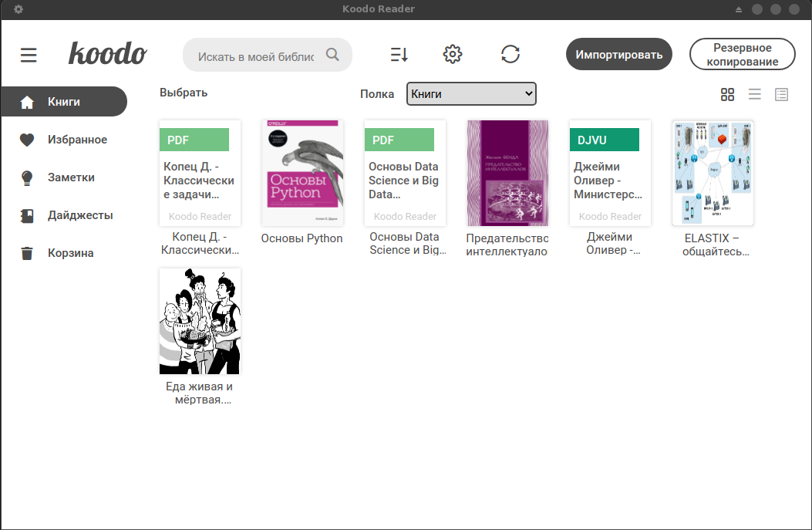Open the ELASTIX book thumbnail
Screen dimensions: 812x530
click(x=713, y=173)
